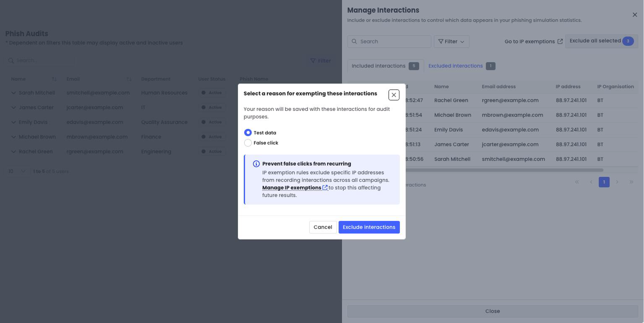Close the exemption reason dialog
This screenshot has height=323, width=644.
click(394, 95)
